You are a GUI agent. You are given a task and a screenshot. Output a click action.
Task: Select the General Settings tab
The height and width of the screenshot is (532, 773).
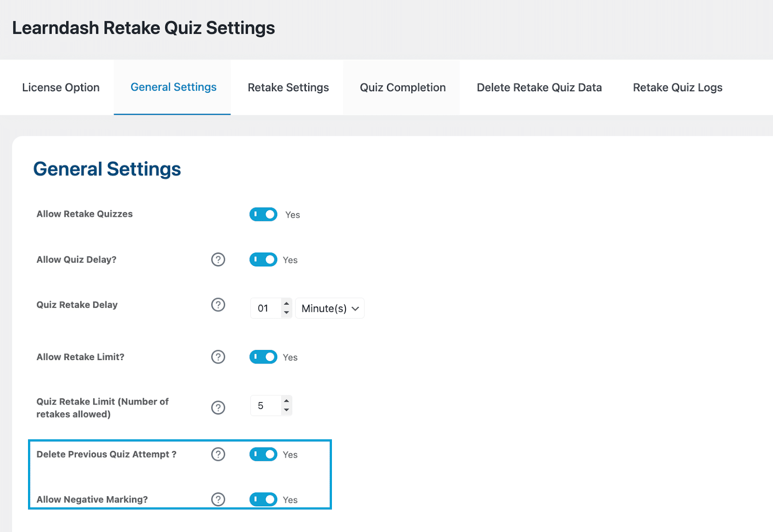(x=173, y=87)
